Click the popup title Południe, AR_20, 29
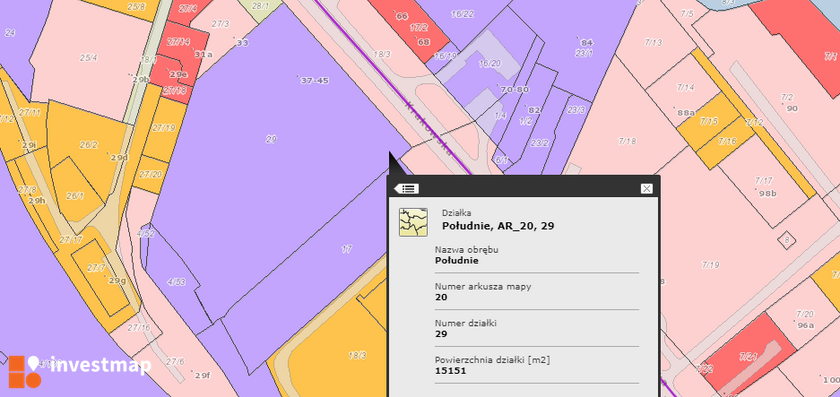The height and width of the screenshot is (397, 840). [498, 226]
